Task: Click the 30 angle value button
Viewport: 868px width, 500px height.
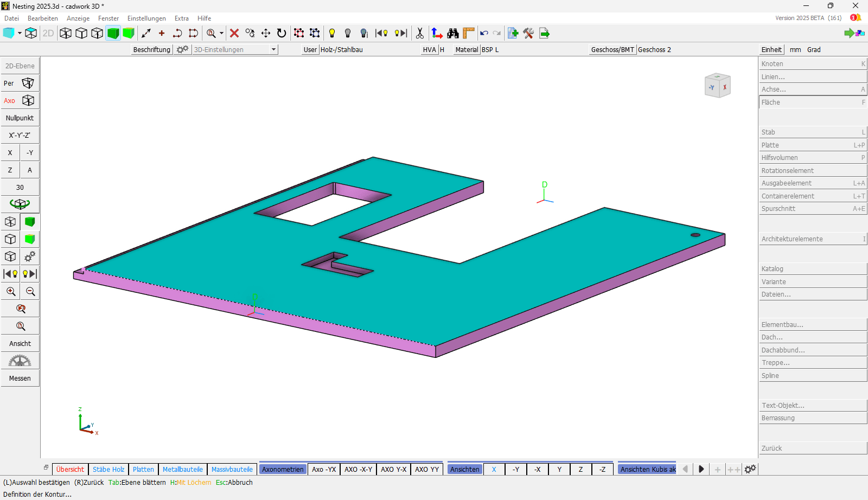Action: 20,187
